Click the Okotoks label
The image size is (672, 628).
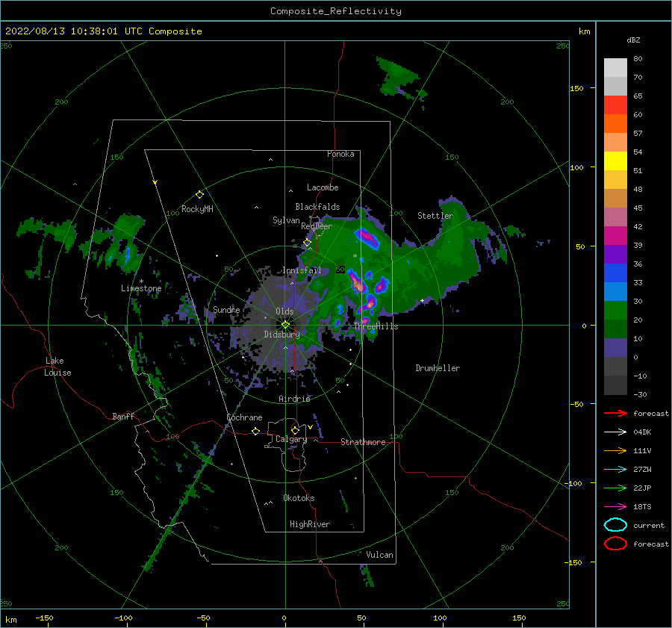tap(299, 498)
